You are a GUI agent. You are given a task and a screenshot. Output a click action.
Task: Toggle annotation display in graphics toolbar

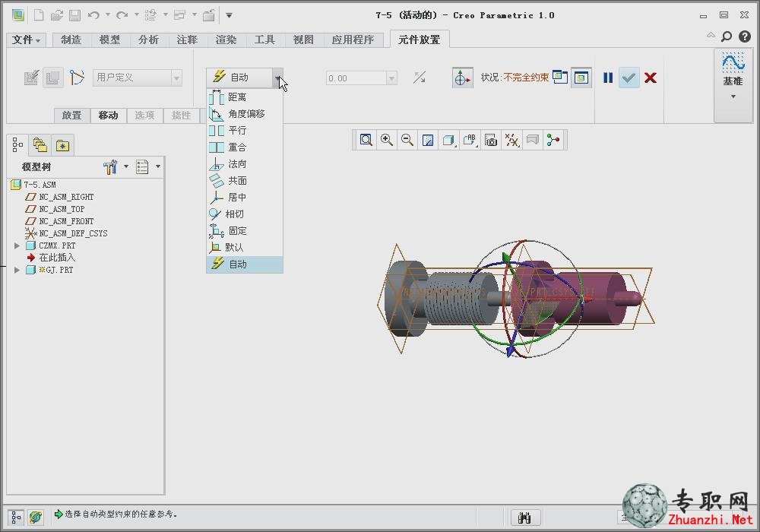[x=470, y=141]
